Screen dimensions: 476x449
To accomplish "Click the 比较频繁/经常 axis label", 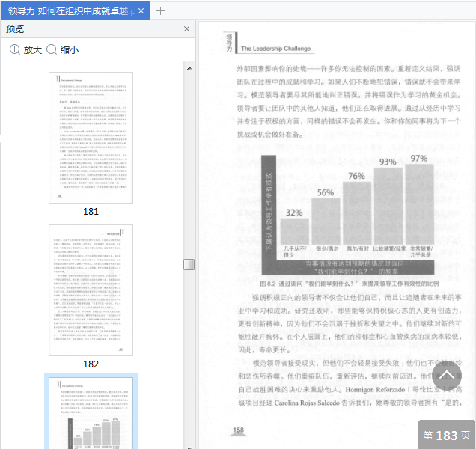I will tap(389, 248).
